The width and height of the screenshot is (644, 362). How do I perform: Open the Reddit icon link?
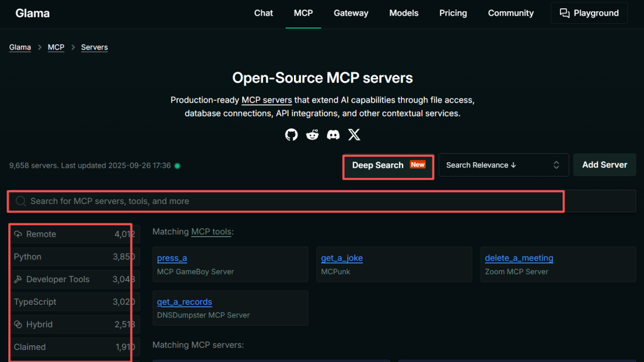tap(312, 135)
